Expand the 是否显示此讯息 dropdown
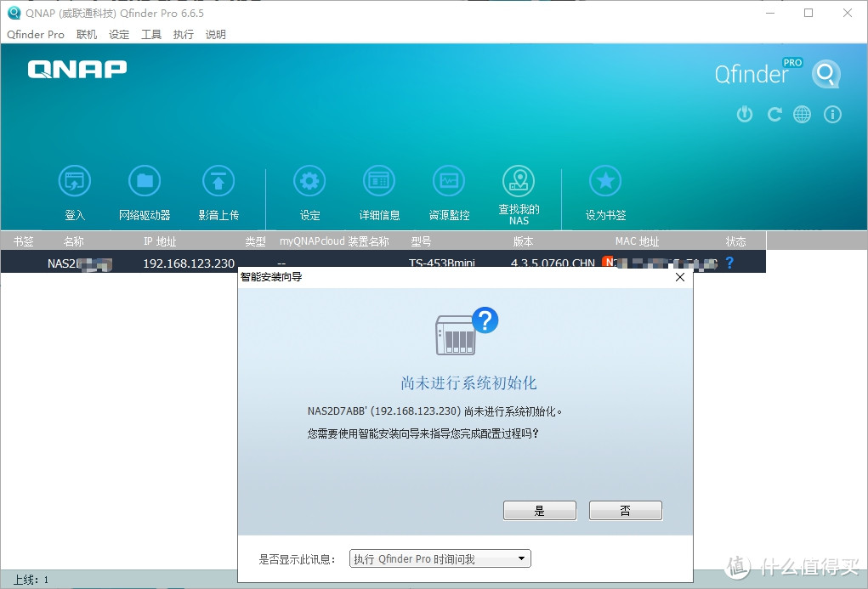 [440, 558]
